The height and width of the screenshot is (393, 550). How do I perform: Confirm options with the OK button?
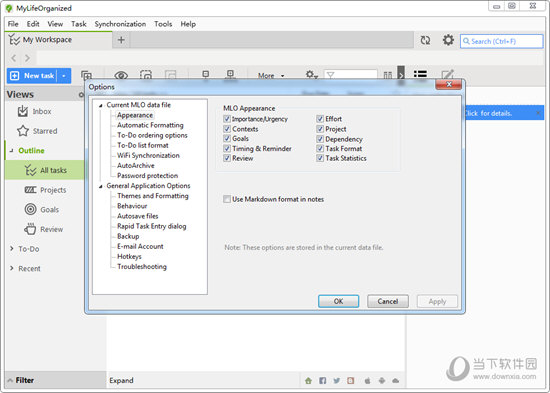[x=338, y=301]
